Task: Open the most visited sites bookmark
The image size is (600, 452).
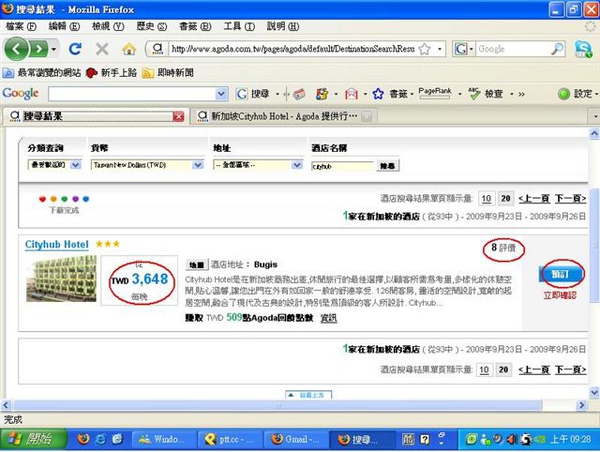Action: 42,73
